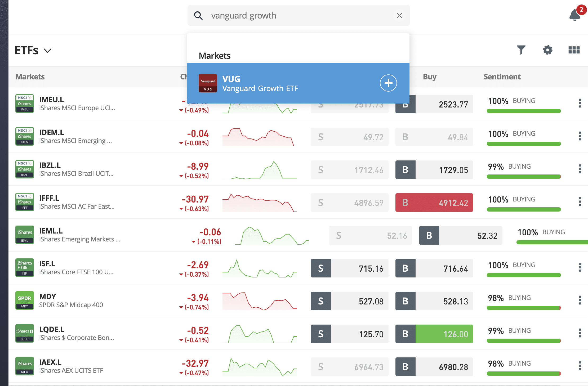588x386 pixels.
Task: Click the ISF iShares FTSE logo icon
Action: pos(25,268)
